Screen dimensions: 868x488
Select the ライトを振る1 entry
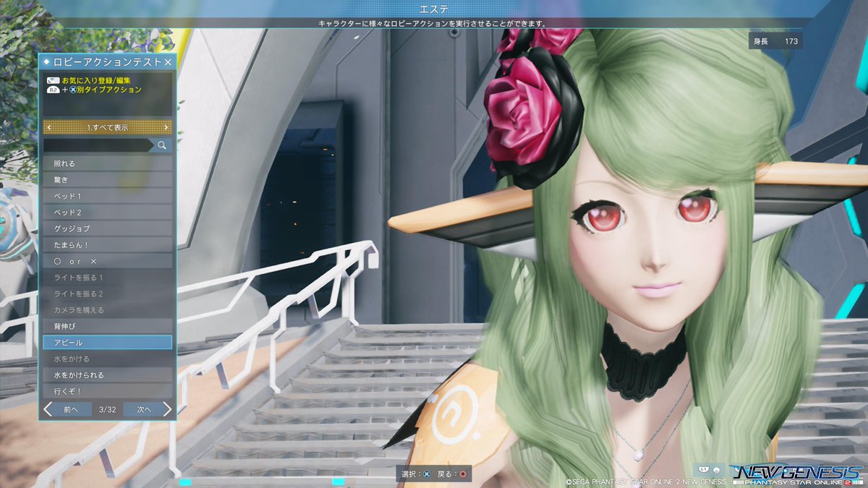[108, 278]
